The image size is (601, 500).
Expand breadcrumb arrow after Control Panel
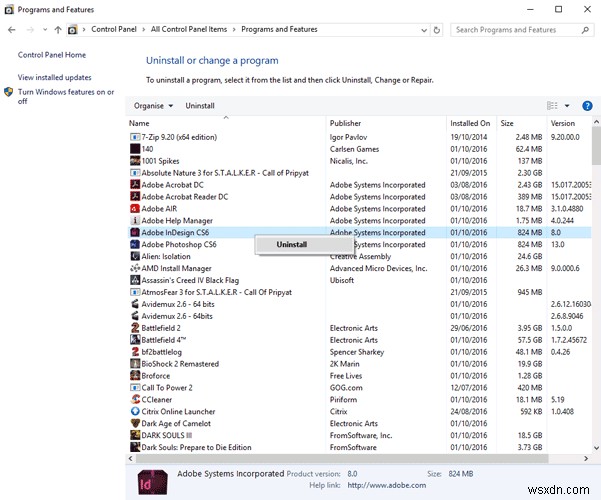[x=143, y=30]
